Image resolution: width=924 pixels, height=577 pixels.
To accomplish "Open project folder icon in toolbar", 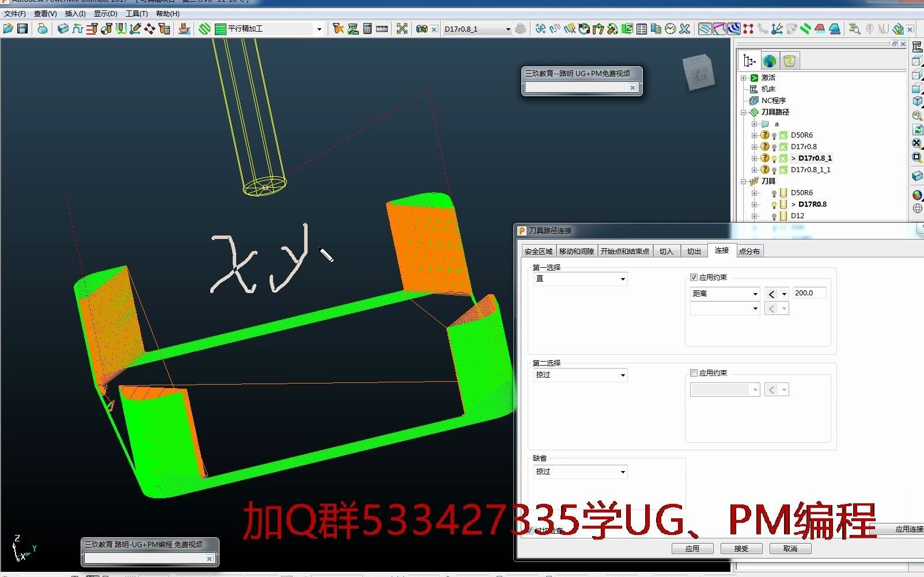I will tap(8, 28).
